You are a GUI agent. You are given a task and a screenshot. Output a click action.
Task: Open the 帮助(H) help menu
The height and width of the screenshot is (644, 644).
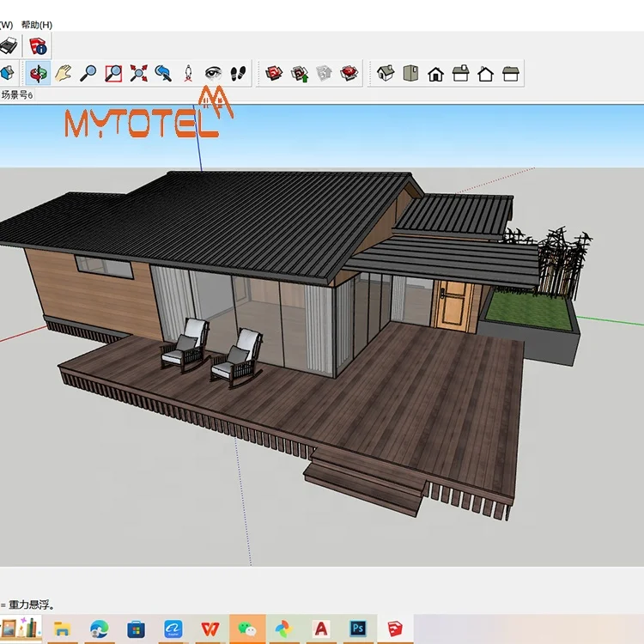click(36, 25)
